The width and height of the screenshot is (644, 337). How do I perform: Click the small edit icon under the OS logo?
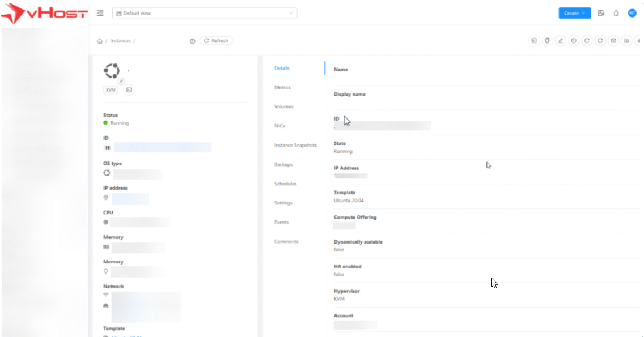pyautogui.click(x=121, y=81)
